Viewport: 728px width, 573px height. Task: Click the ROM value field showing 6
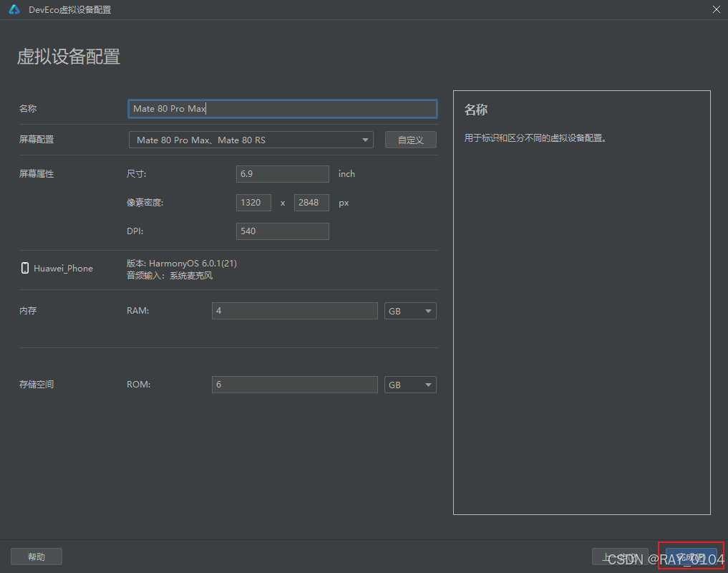[x=294, y=385]
